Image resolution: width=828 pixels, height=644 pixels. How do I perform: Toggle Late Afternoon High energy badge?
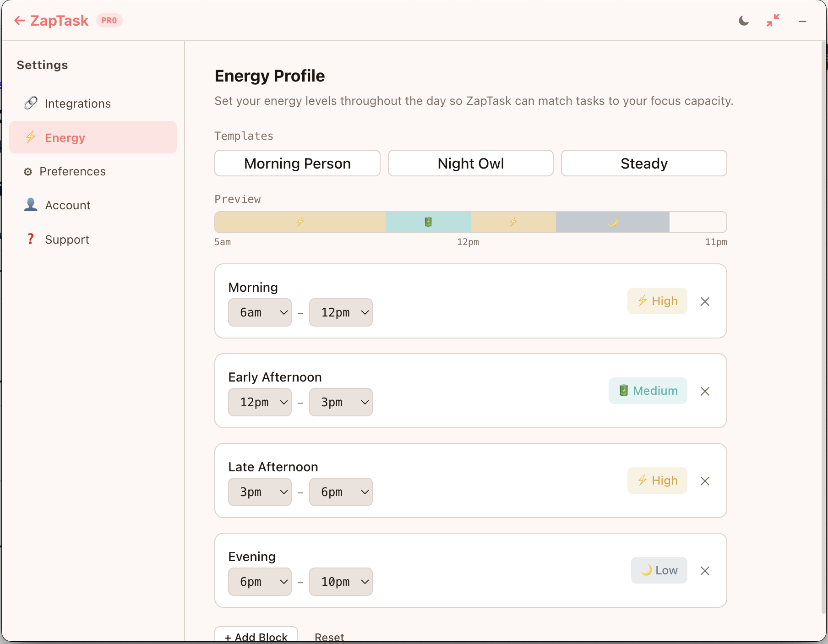point(657,480)
